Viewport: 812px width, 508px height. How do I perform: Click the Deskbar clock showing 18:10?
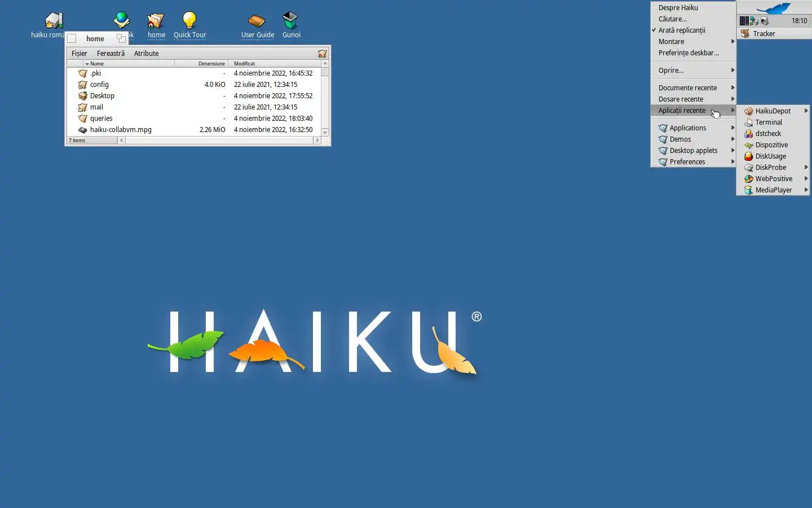click(x=799, y=21)
